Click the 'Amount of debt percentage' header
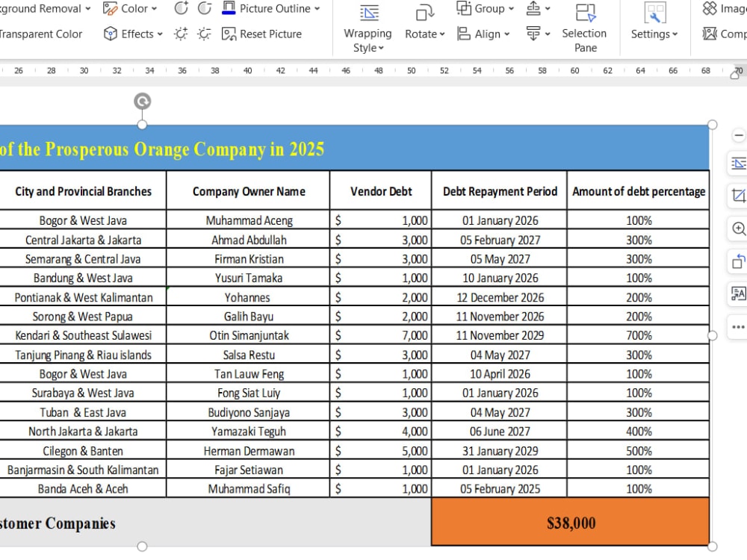 click(639, 191)
